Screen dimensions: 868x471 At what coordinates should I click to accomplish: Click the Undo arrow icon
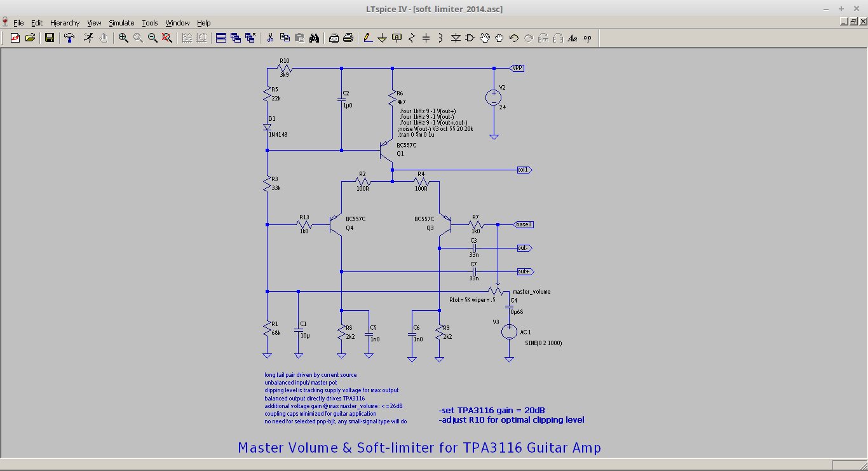514,38
